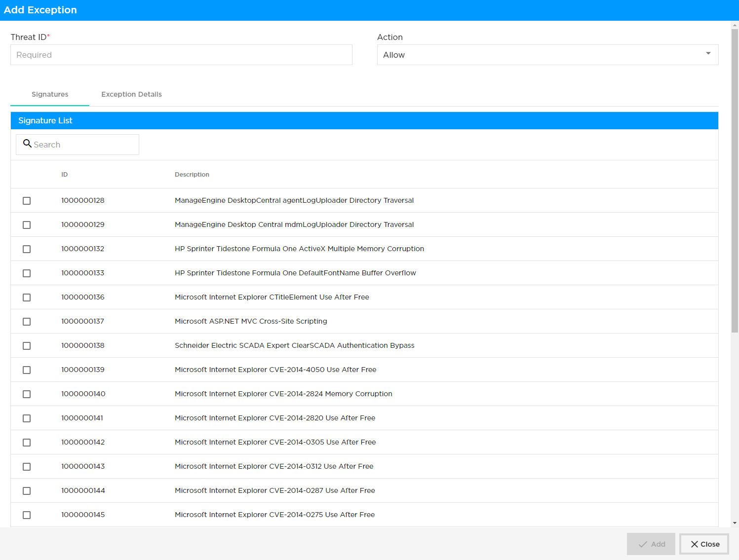The image size is (739, 560).
Task: Click 'CVE-2014-2824 Memory Corruption' description
Action: [283, 394]
